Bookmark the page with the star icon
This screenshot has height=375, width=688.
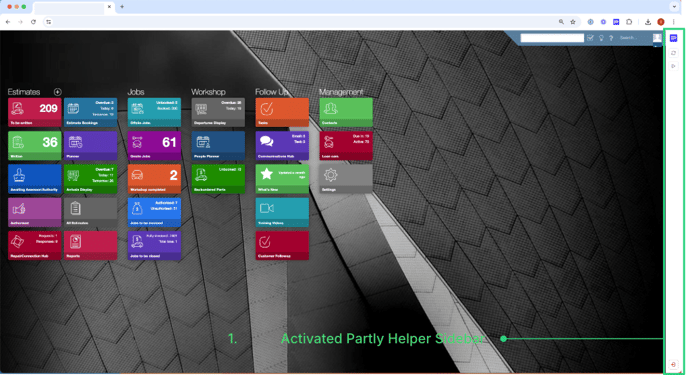573,22
